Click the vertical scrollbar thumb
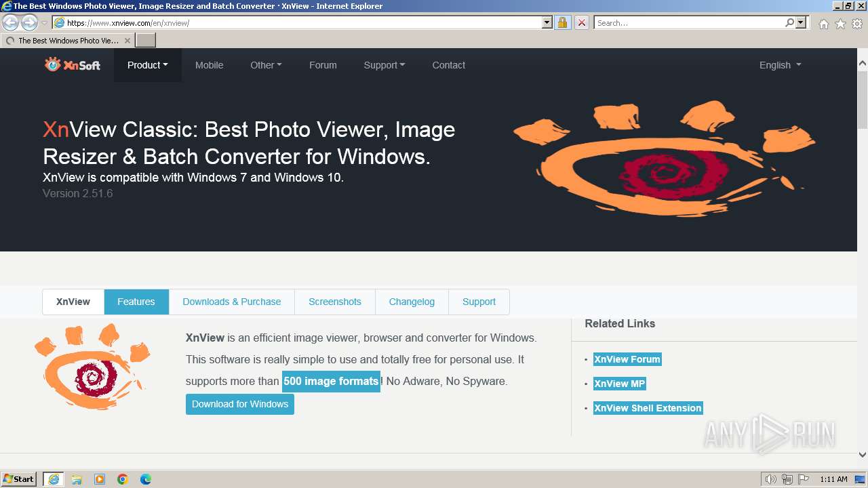 863,98
